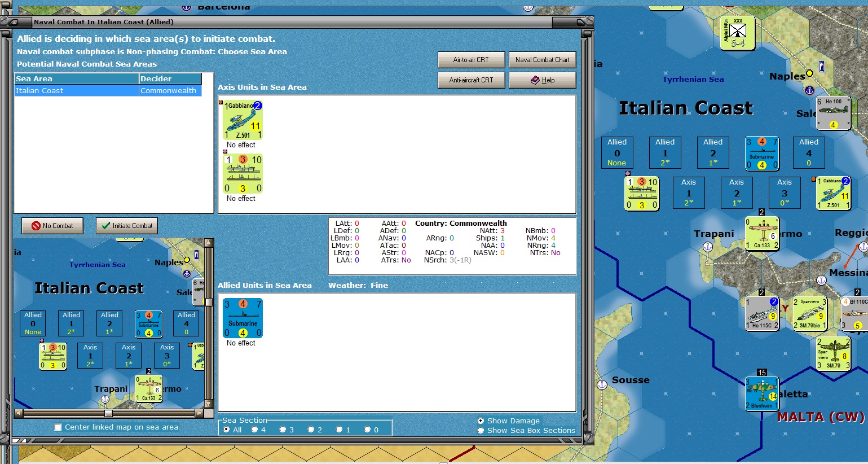The width and height of the screenshot is (868, 464).
Task: Click the Sousse port anchor icon
Action: click(x=602, y=384)
